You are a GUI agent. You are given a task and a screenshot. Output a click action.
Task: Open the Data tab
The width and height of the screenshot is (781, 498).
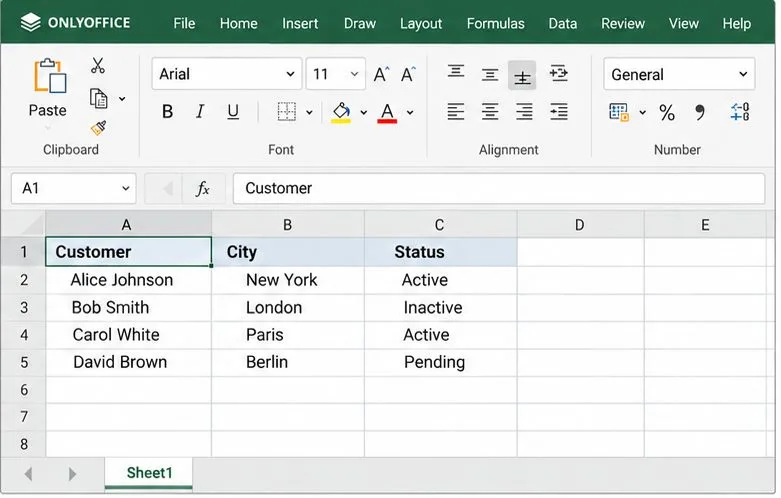[562, 23]
